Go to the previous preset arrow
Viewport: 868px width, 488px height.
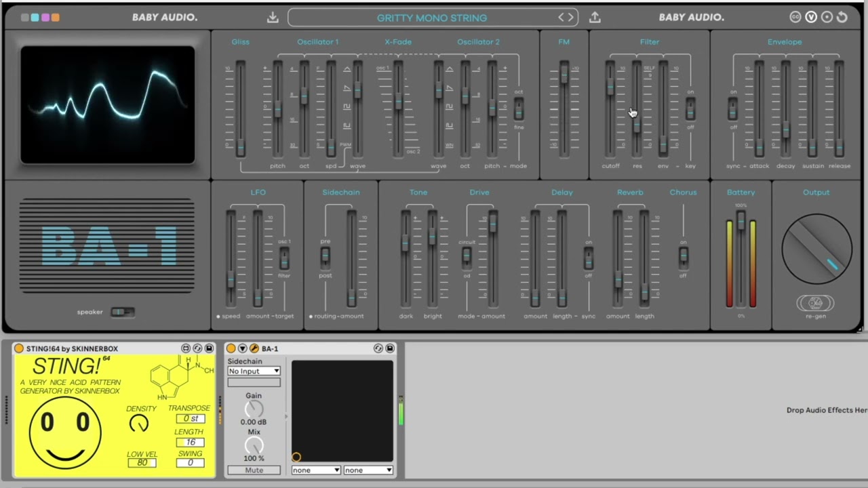point(561,18)
